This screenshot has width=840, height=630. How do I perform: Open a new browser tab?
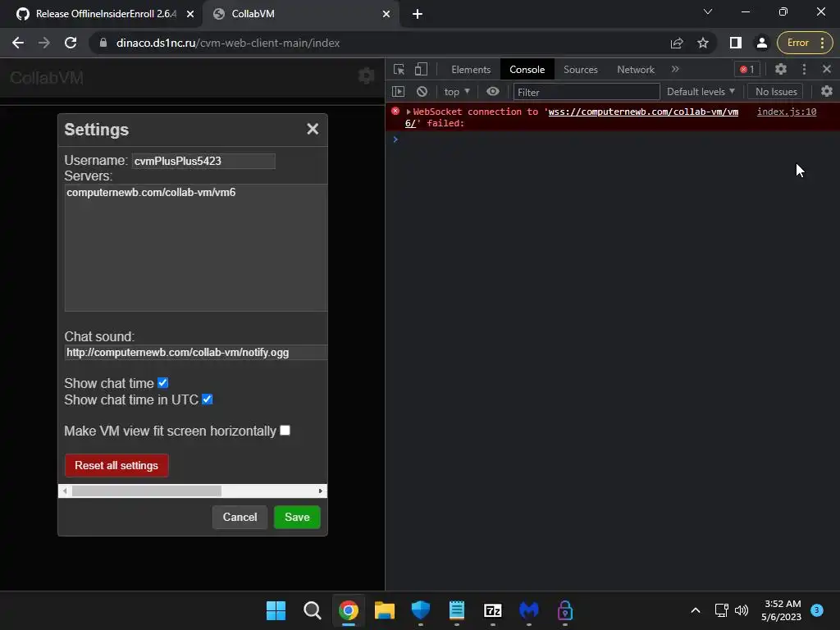(418, 14)
